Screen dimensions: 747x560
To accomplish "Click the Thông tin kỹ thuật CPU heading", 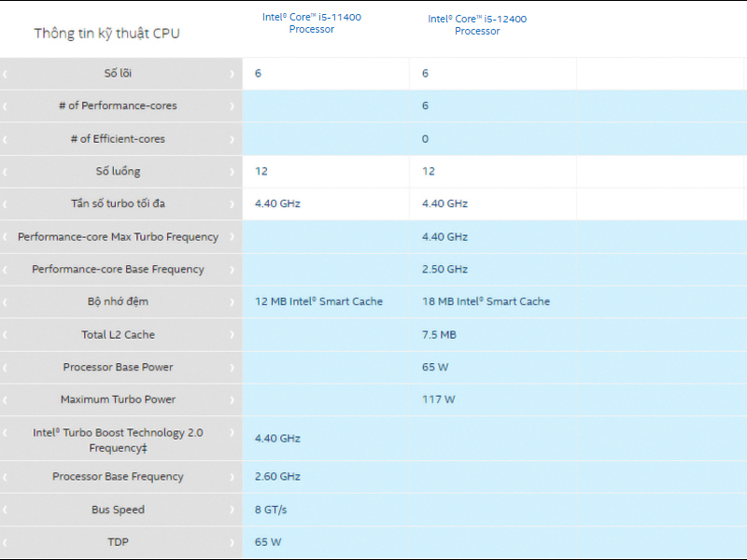I will tap(107, 34).
